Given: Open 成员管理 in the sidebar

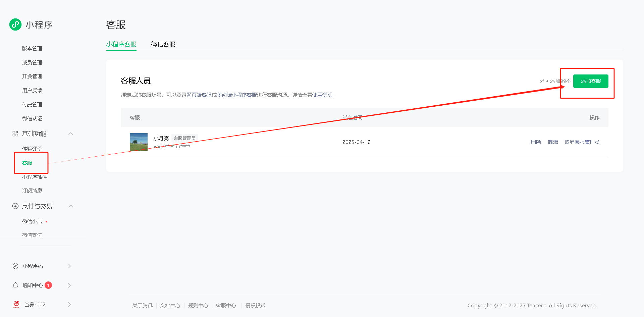Looking at the screenshot, I should coord(32,63).
